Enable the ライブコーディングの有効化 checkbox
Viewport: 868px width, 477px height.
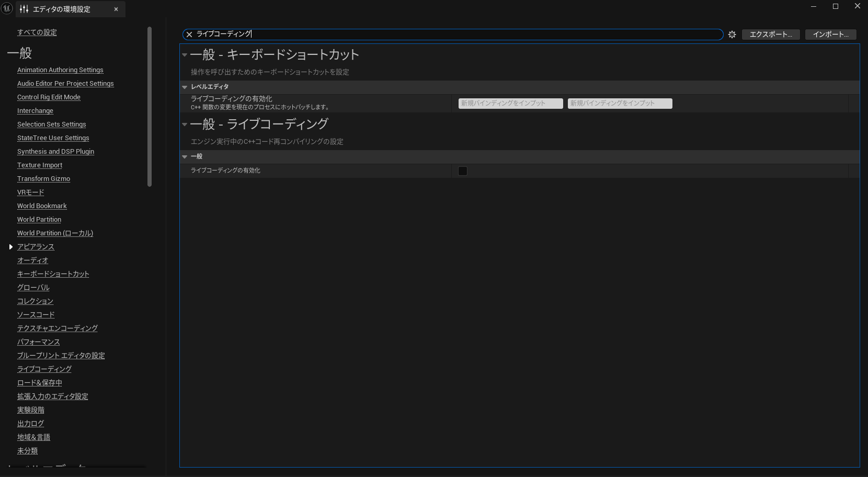462,171
